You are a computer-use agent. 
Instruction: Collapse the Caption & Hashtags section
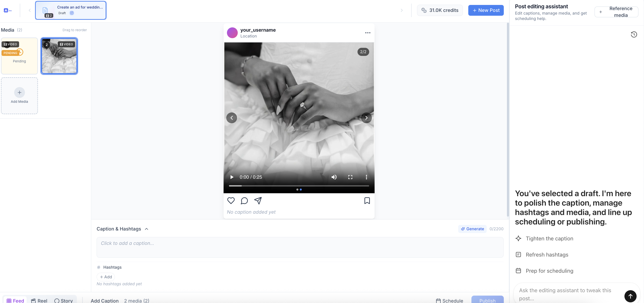point(147,229)
